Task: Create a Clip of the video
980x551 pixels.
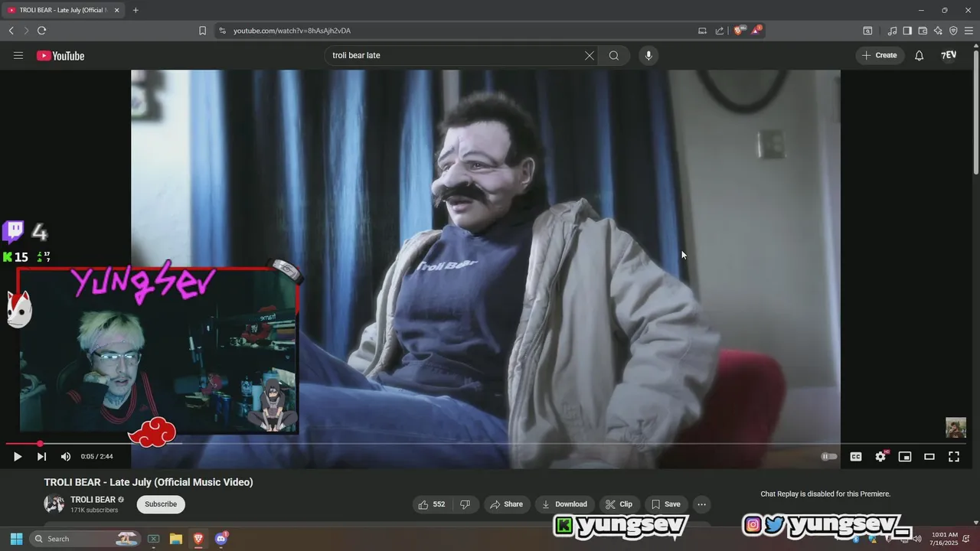Action: pyautogui.click(x=619, y=504)
